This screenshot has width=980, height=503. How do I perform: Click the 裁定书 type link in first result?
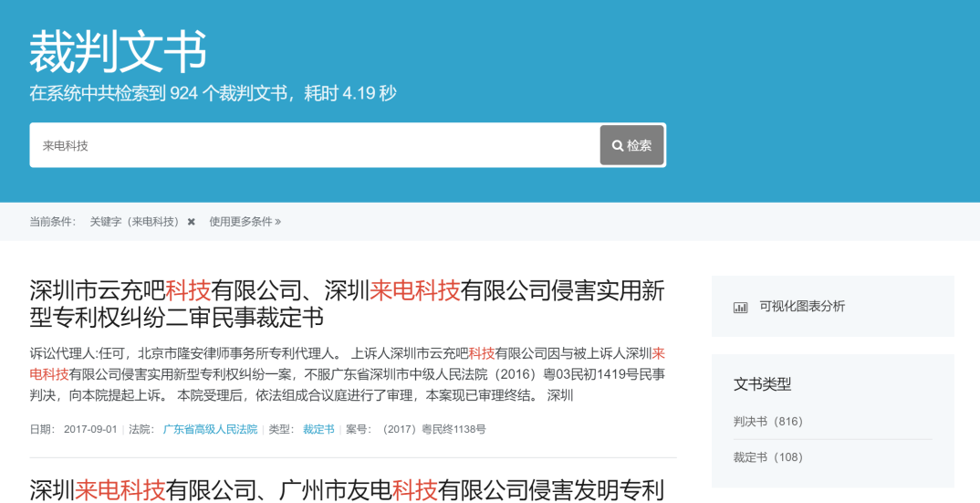point(318,429)
